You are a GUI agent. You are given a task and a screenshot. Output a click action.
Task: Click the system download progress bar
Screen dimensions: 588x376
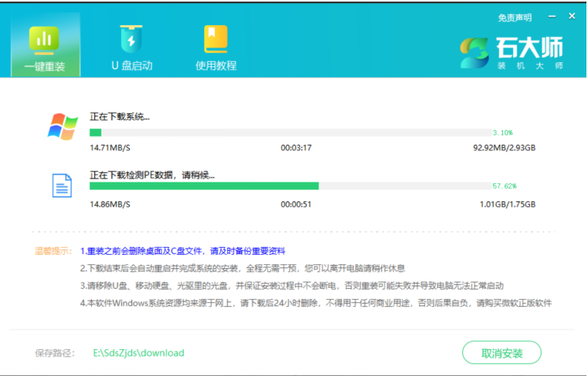(290, 133)
